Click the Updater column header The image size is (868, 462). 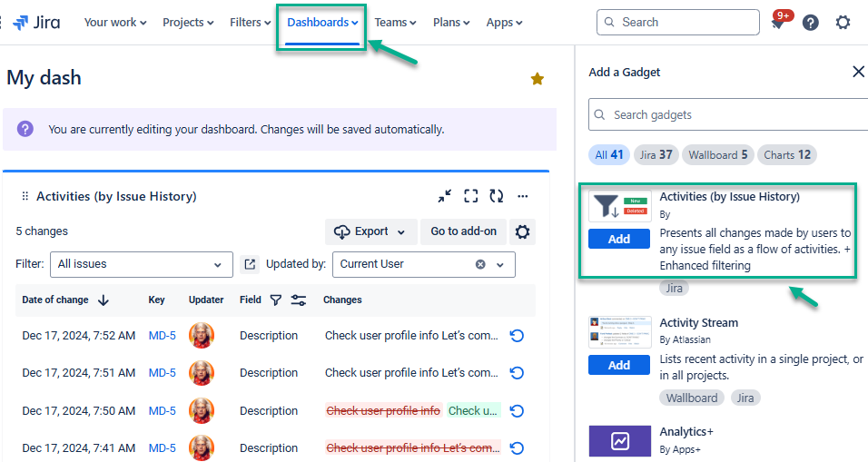coord(206,300)
